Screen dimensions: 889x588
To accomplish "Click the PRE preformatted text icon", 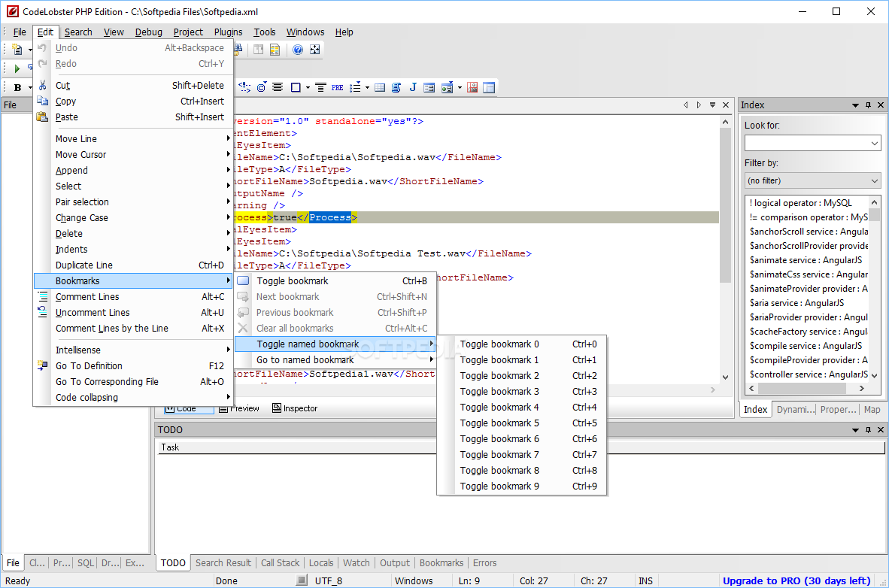I will click(x=338, y=87).
